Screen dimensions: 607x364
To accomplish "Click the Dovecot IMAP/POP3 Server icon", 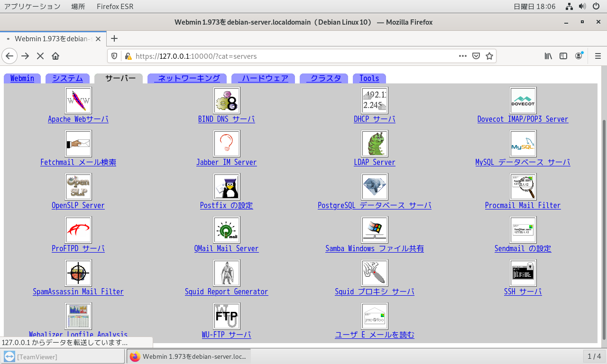I will pos(523,100).
